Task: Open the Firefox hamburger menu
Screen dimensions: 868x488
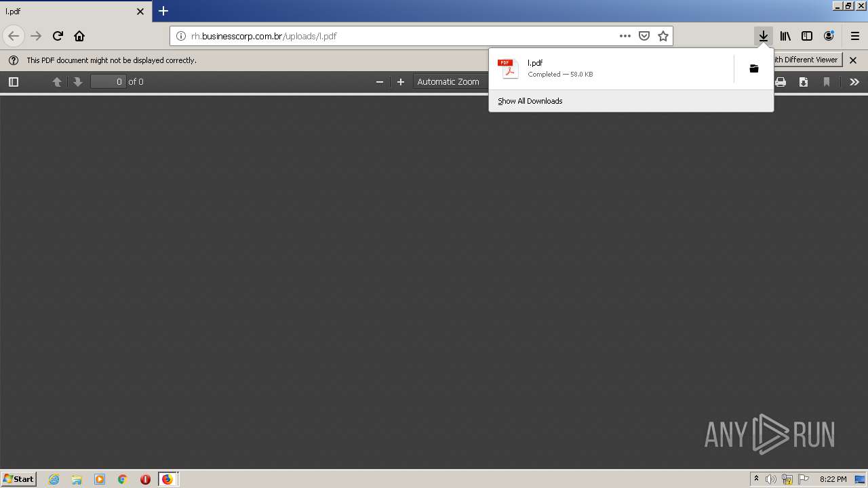Action: (854, 36)
